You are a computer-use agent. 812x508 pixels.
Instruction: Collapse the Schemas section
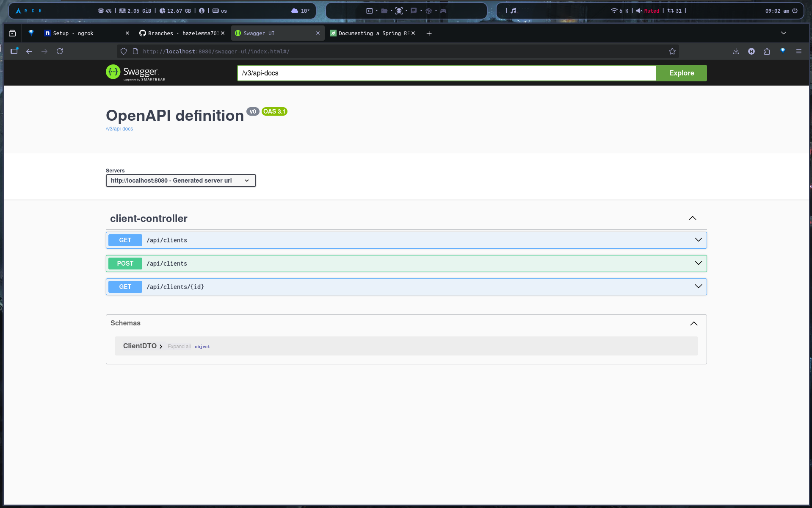pos(693,323)
